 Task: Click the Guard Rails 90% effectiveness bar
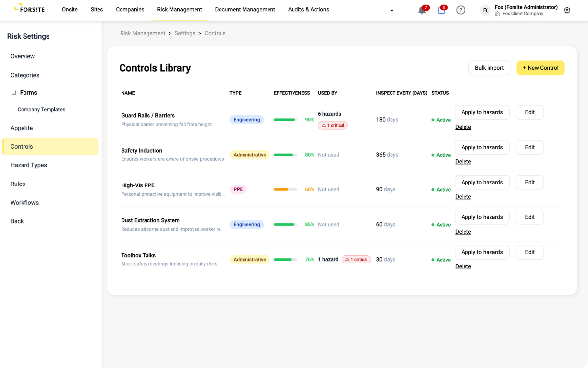pyautogui.click(x=286, y=120)
